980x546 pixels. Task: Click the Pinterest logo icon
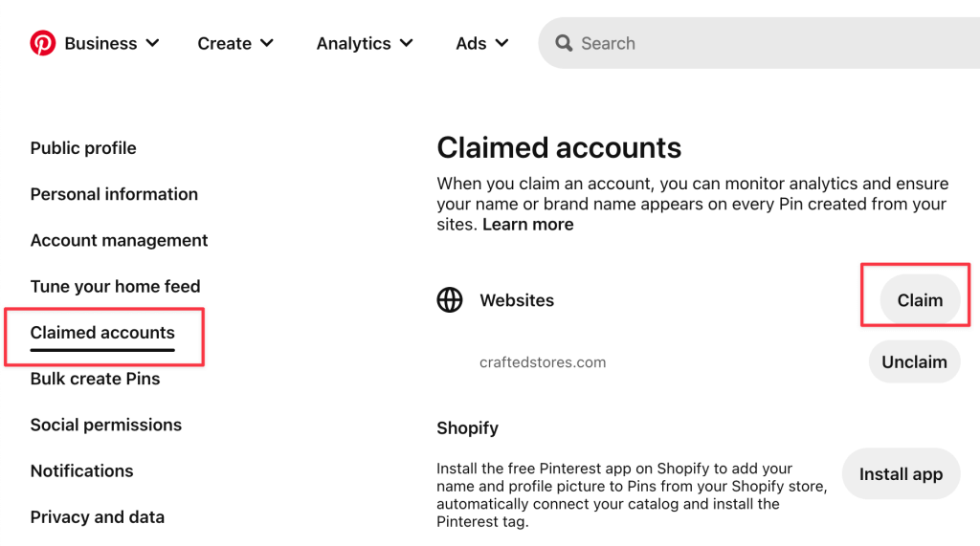(x=43, y=43)
